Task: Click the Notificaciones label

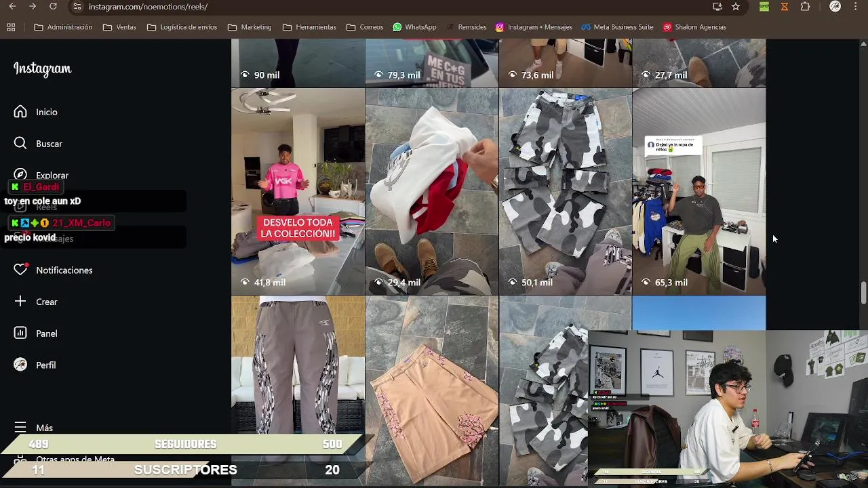Action: (x=64, y=270)
